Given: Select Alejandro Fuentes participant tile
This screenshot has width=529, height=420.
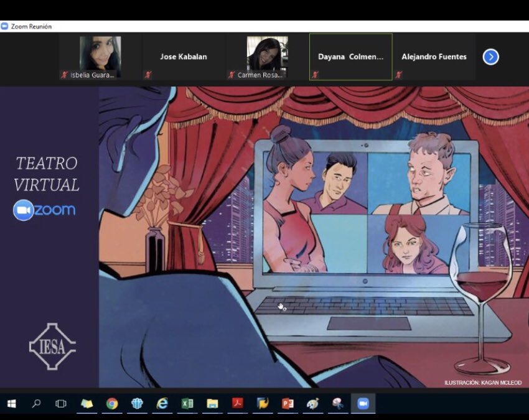Looking at the screenshot, I should tap(434, 57).
